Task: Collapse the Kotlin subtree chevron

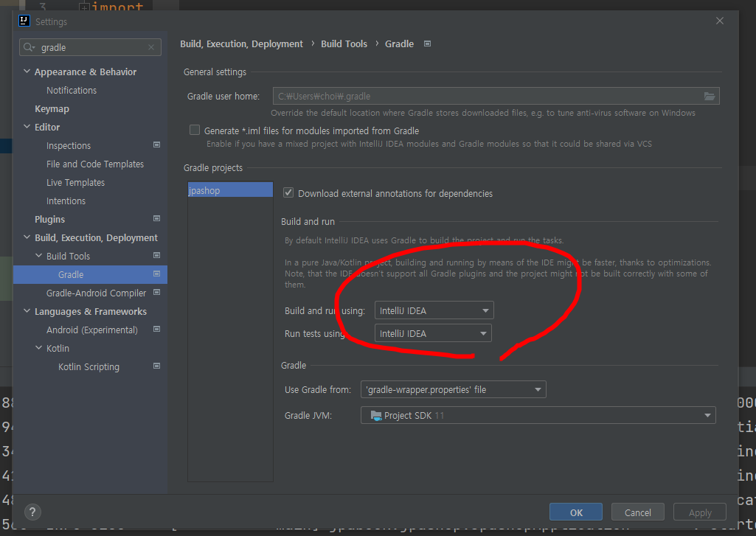Action: coord(39,347)
